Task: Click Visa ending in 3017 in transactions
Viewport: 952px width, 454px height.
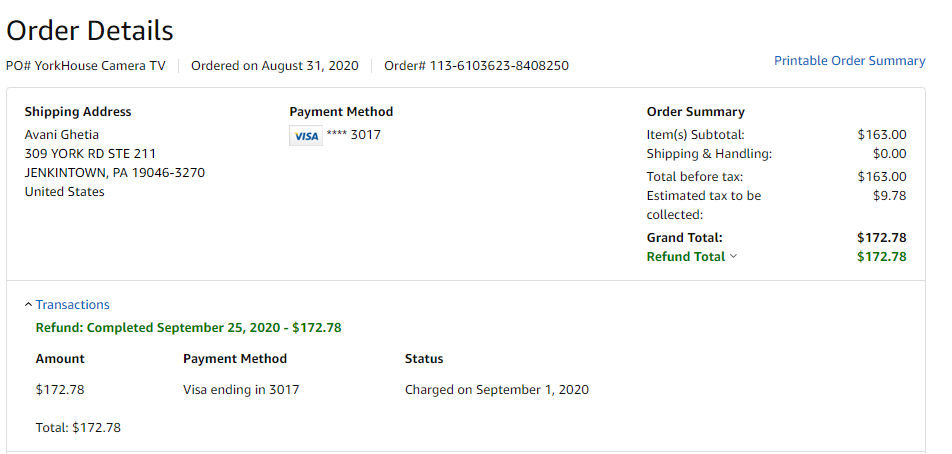Action: (241, 390)
